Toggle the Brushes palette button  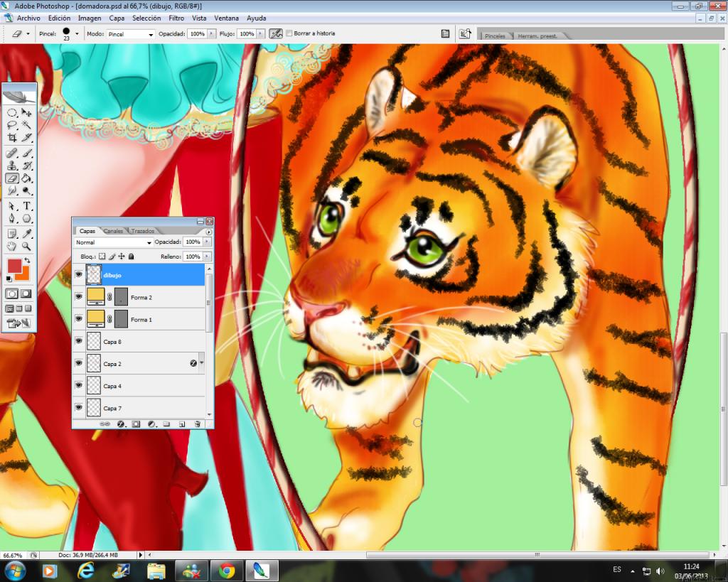click(x=445, y=33)
